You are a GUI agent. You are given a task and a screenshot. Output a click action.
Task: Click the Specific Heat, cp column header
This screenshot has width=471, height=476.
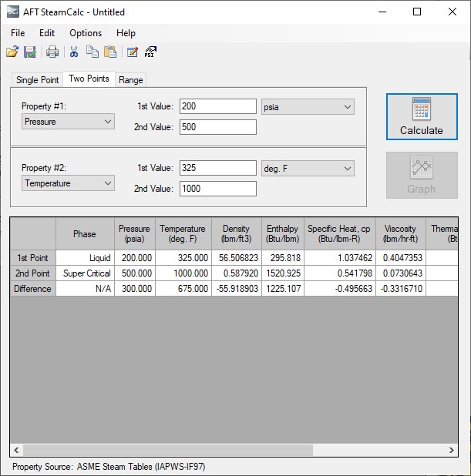(x=340, y=233)
